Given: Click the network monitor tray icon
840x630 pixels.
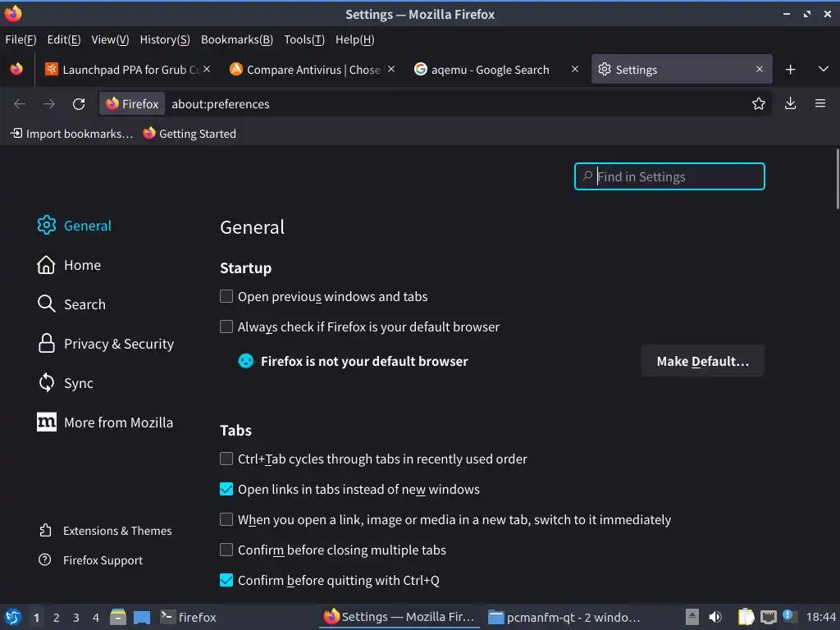Looking at the screenshot, I should pyautogui.click(x=768, y=617).
